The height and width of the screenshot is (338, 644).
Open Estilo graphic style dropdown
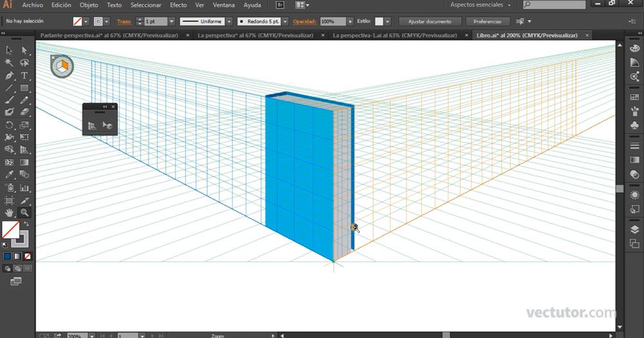[x=387, y=21]
